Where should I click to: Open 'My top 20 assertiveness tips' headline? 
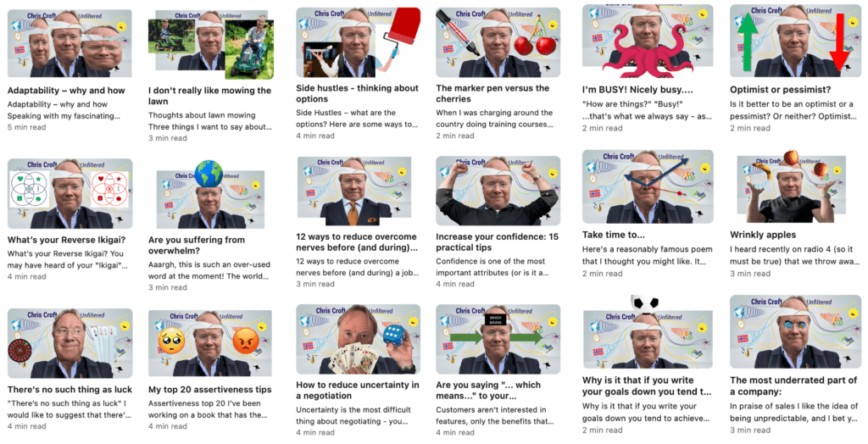pyautogui.click(x=210, y=389)
